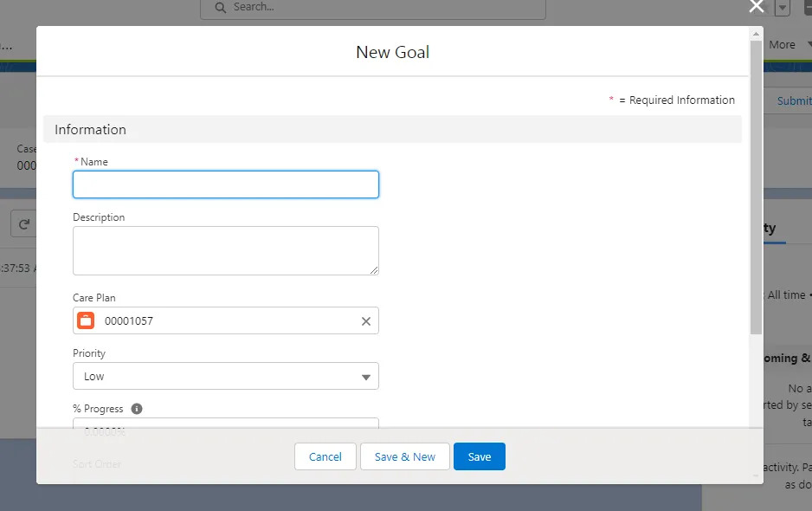Viewport: 812px width, 511px height.
Task: Click the refresh icon behind the dialog
Action: [x=23, y=224]
